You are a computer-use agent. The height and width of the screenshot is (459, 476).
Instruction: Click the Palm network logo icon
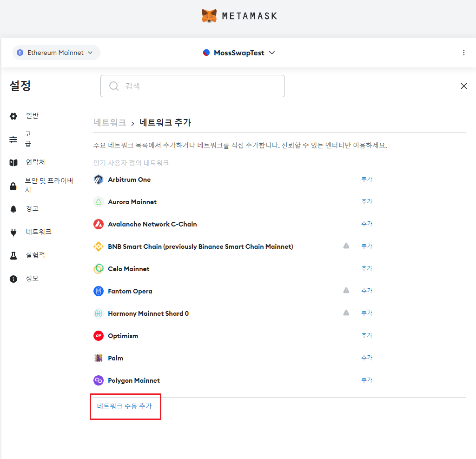[99, 358]
